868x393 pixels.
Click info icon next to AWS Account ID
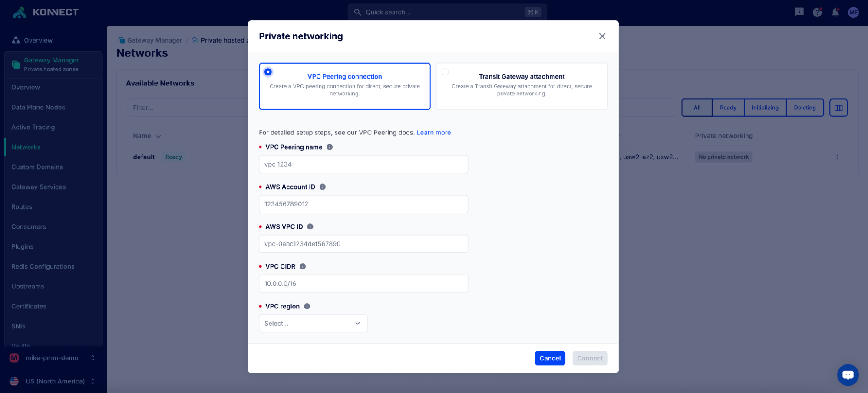[323, 187]
